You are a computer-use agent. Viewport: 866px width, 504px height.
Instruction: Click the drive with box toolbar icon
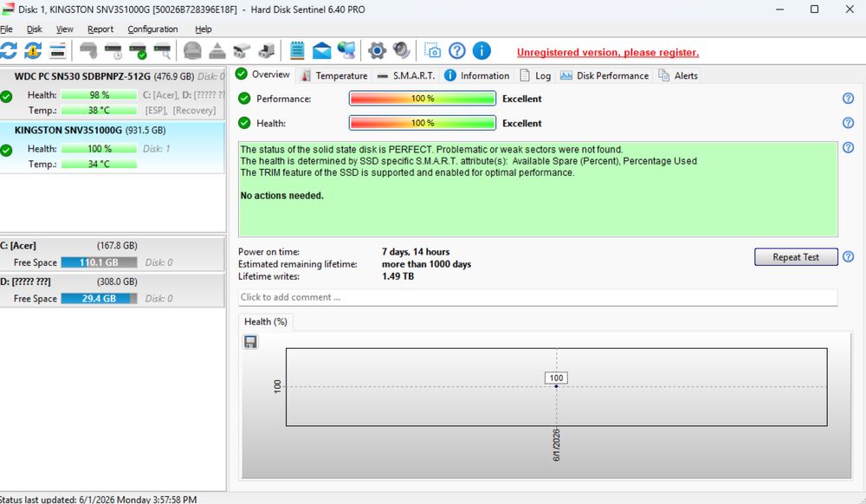point(267,51)
